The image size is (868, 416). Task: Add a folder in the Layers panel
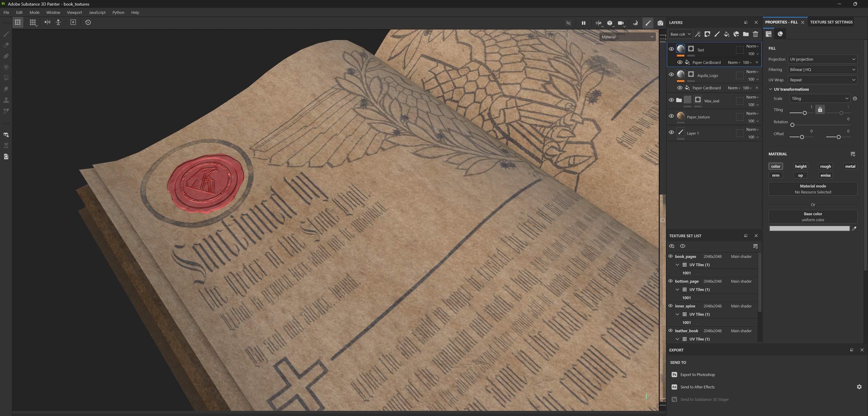pos(746,34)
